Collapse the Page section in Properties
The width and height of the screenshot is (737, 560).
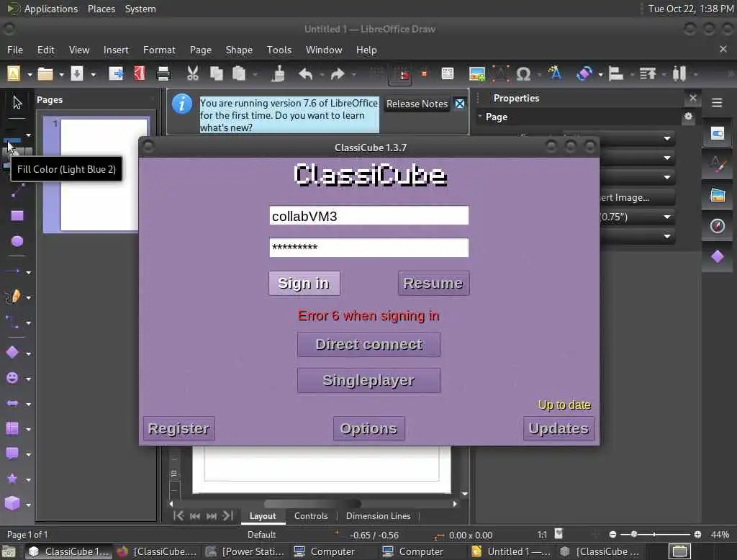pyautogui.click(x=480, y=116)
